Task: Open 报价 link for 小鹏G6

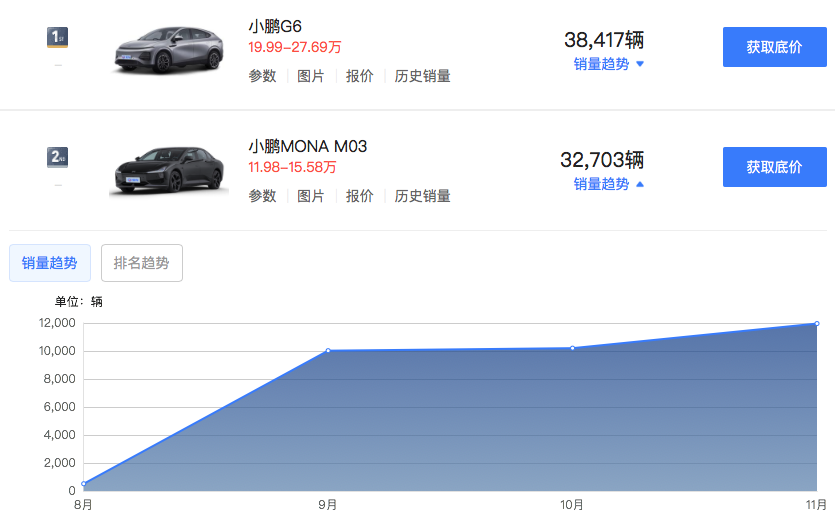Action: [x=359, y=76]
